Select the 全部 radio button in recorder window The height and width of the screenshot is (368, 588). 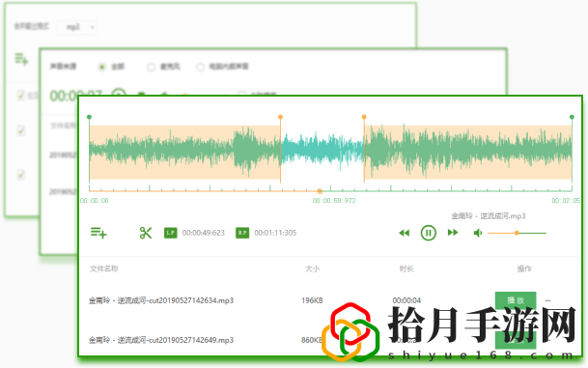[x=101, y=67]
